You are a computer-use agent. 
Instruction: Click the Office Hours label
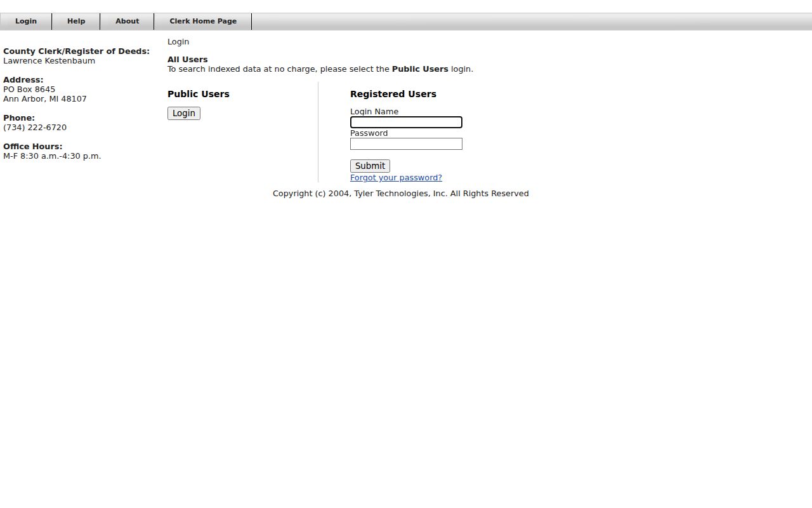click(33, 147)
